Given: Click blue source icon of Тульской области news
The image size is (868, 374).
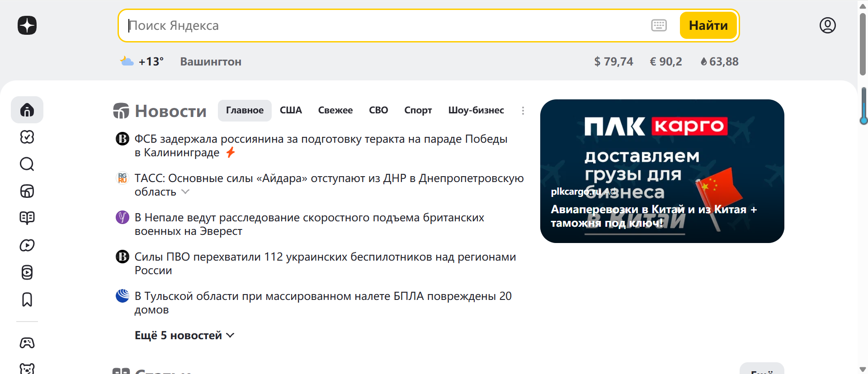Looking at the screenshot, I should pos(123,296).
